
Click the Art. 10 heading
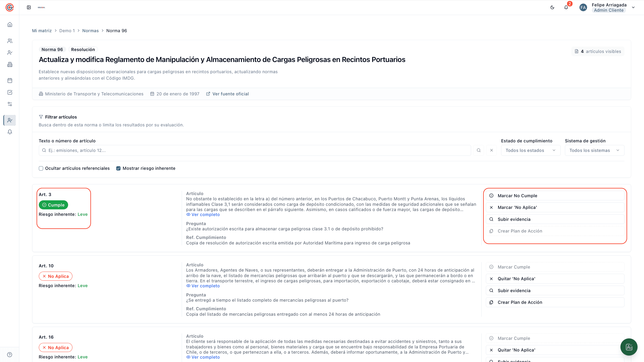pyautogui.click(x=46, y=266)
